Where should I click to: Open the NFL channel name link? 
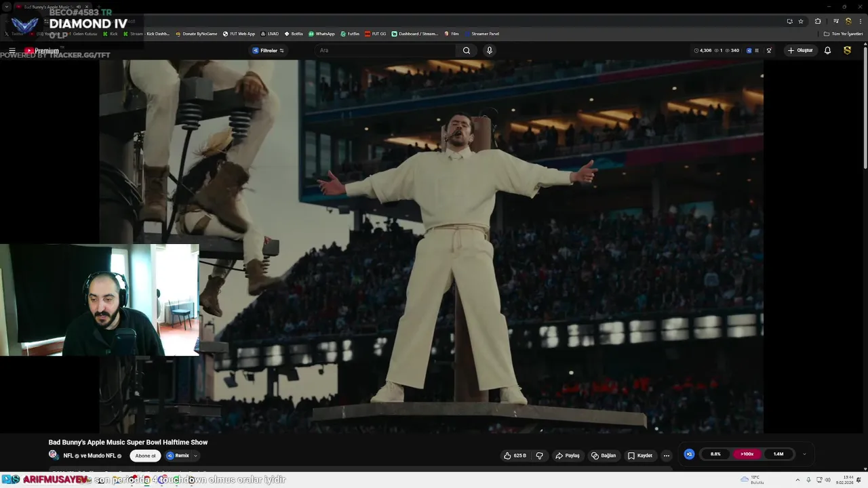click(x=68, y=455)
